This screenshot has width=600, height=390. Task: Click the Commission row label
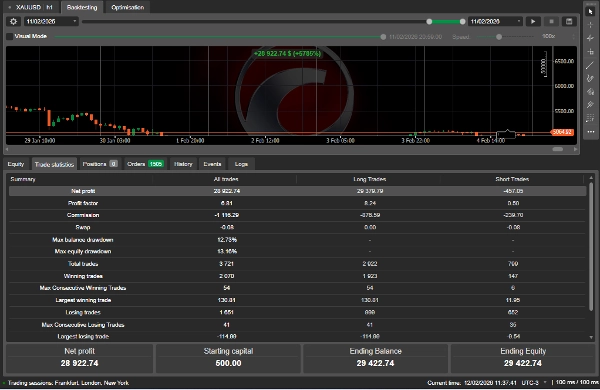point(83,215)
